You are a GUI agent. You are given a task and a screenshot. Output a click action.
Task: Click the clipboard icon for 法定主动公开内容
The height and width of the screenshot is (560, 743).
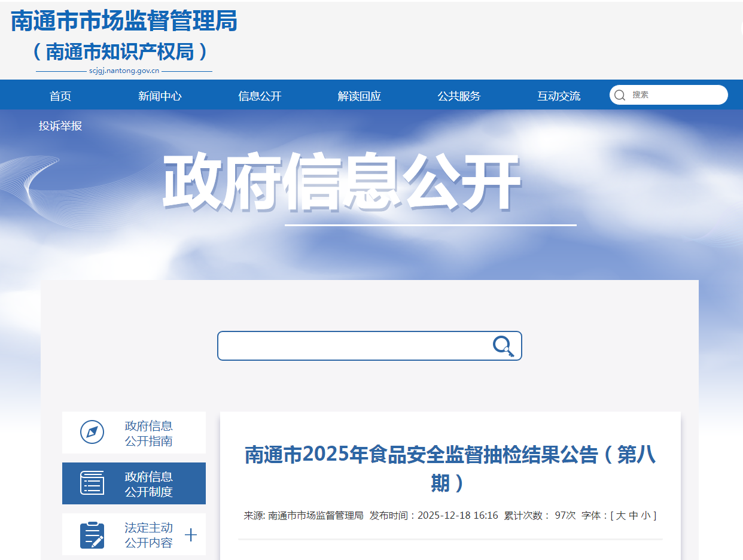(92, 535)
